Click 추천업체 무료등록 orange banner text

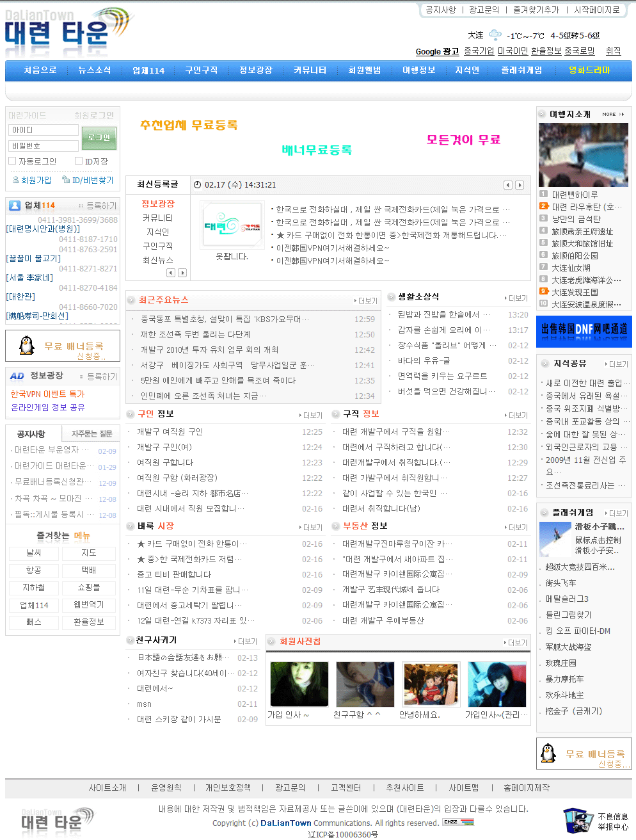click(189, 125)
